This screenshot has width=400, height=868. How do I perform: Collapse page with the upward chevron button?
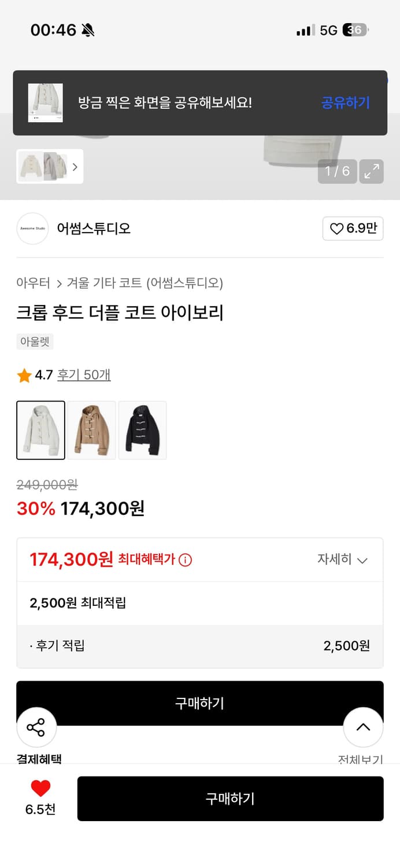coord(363,727)
